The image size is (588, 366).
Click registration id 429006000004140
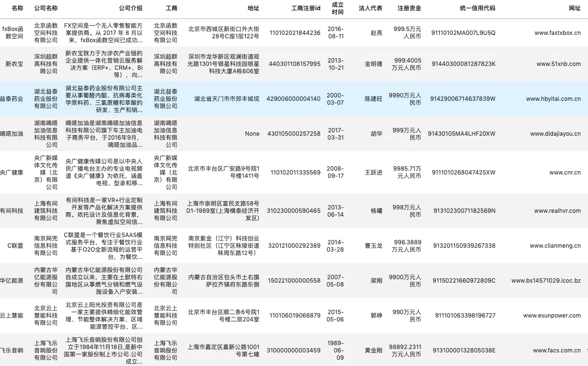[x=294, y=99]
